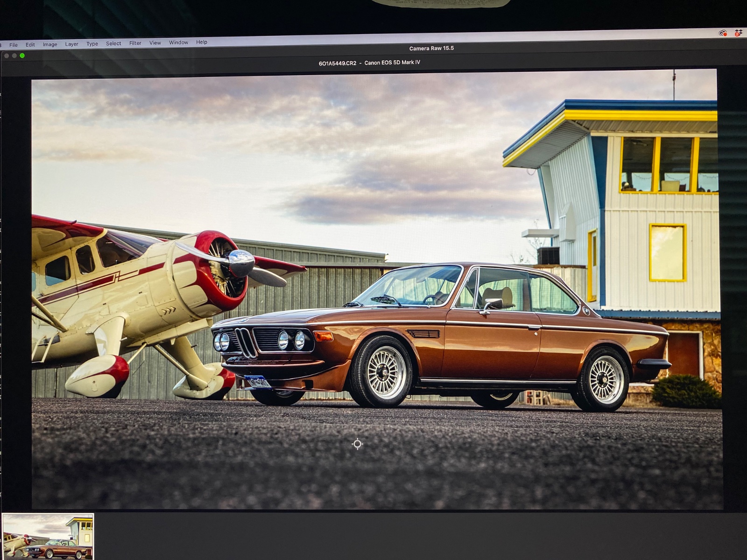Open the Layer menu
This screenshot has width=747, height=560.
[x=71, y=44]
